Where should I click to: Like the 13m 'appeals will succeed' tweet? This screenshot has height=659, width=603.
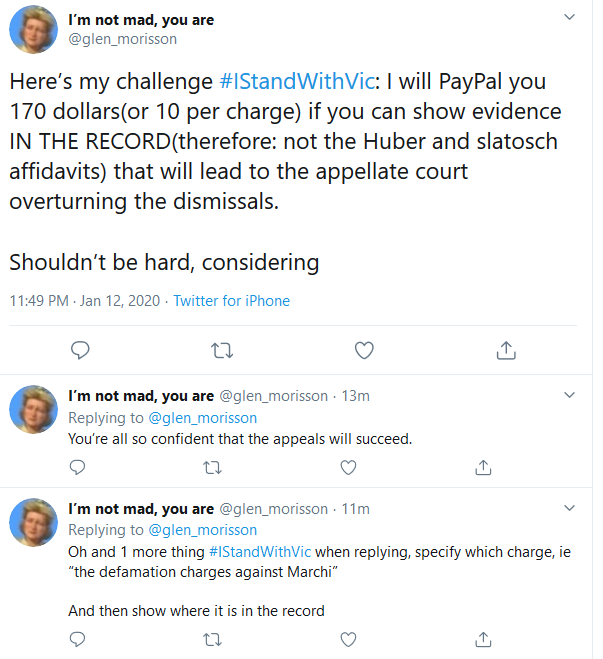348,467
